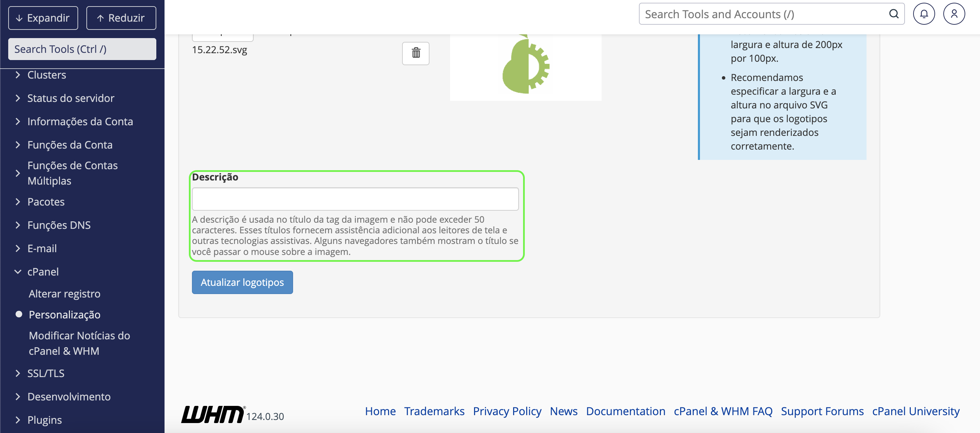Open the Support Forums link
Image resolution: width=980 pixels, height=433 pixels.
tap(822, 411)
